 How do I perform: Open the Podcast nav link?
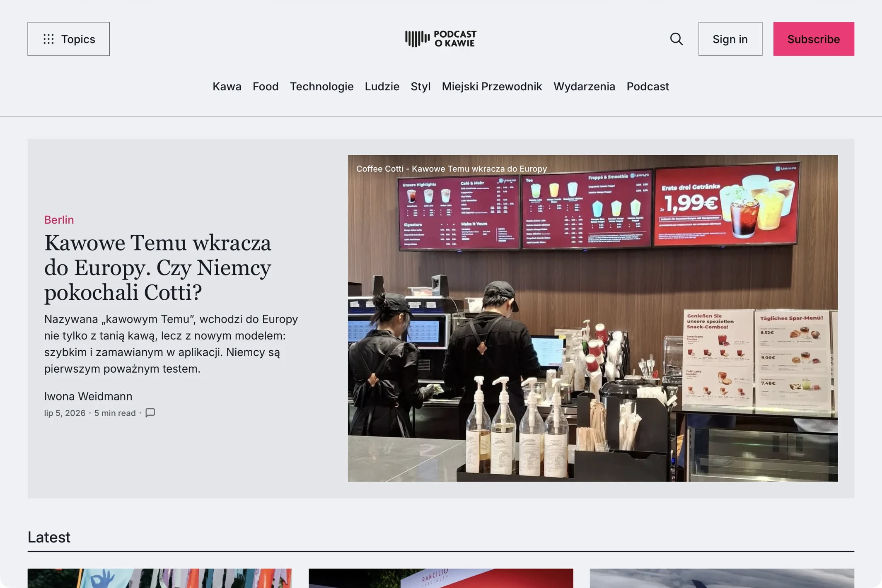pyautogui.click(x=648, y=86)
